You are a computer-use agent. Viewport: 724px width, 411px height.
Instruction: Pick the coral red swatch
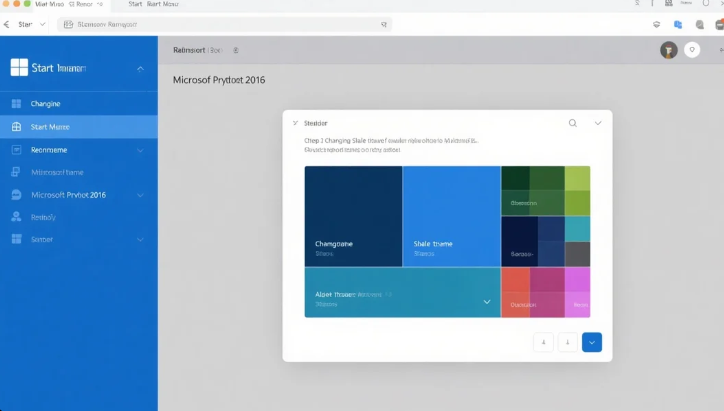tap(515, 292)
